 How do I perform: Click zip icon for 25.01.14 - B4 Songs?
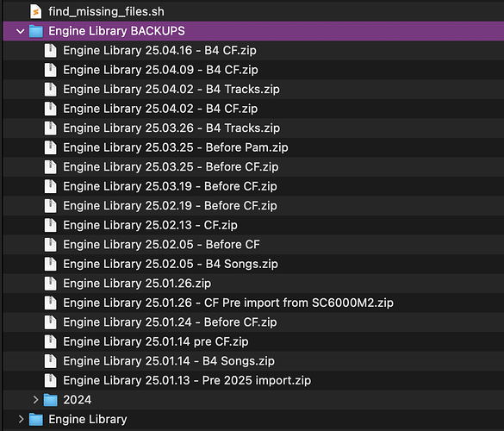click(x=51, y=361)
